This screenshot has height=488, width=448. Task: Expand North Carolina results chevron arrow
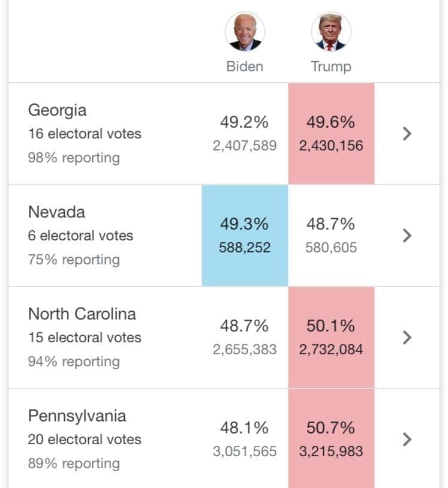[x=407, y=338]
